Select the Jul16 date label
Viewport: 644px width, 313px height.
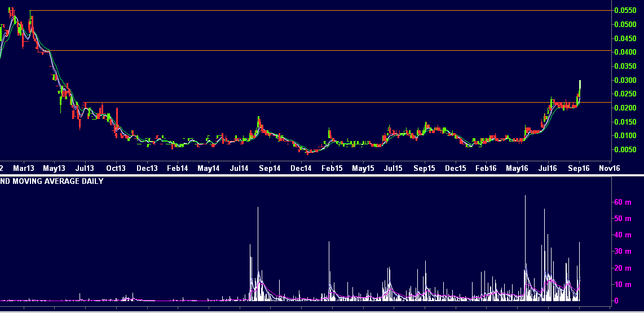(548, 169)
